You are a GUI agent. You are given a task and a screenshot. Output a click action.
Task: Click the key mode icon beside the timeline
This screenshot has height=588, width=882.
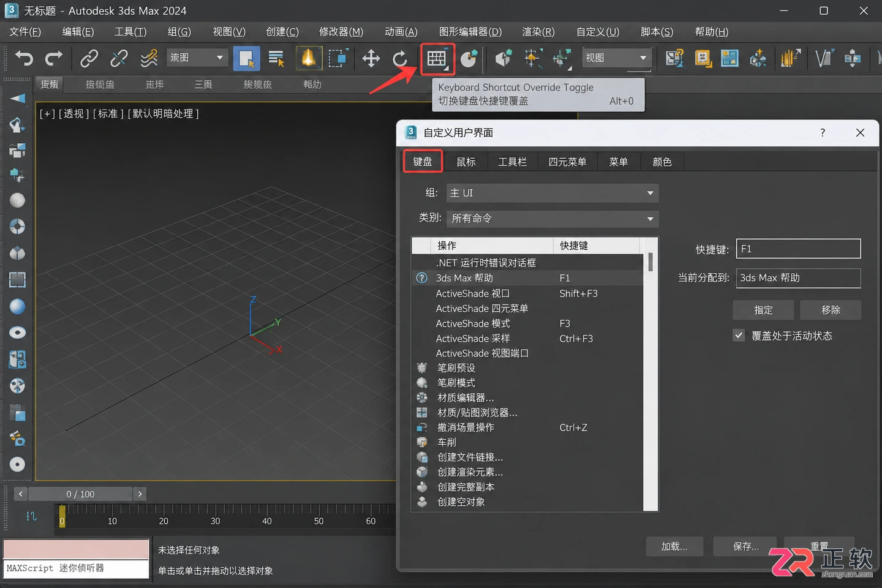pos(32,516)
